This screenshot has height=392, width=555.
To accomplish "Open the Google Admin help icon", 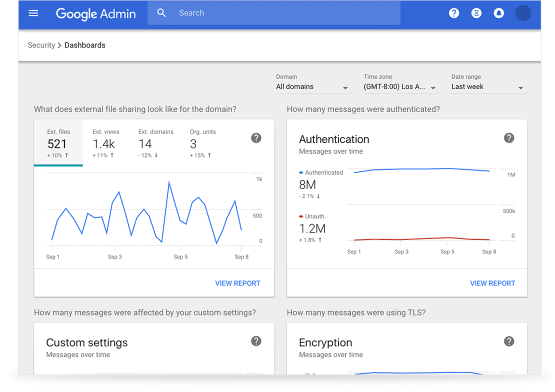I will 454,13.
